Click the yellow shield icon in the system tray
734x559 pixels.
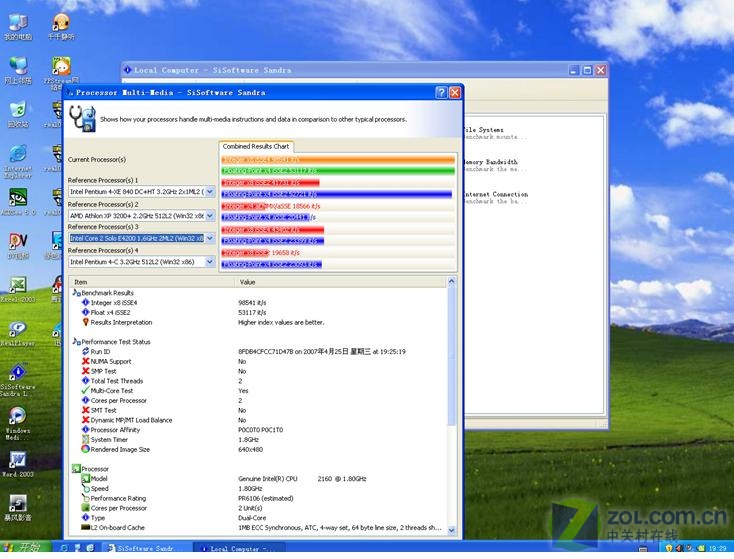pyautogui.click(x=668, y=548)
